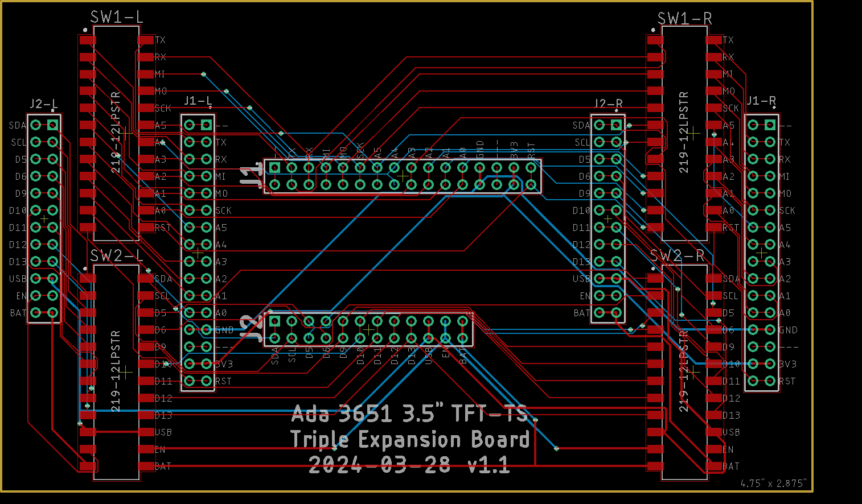Image resolution: width=862 pixels, height=504 pixels.
Task: Click the RST label beside J1-R header
Action: tap(787, 381)
